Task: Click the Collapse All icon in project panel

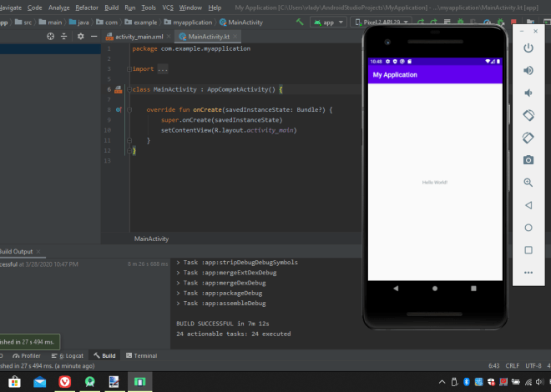Action: (63, 36)
